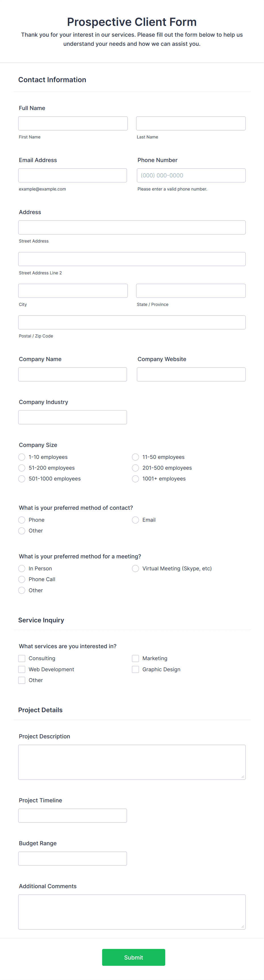This screenshot has width=264, height=980.
Task: Select the 11-50 employees option
Action: [x=135, y=457]
